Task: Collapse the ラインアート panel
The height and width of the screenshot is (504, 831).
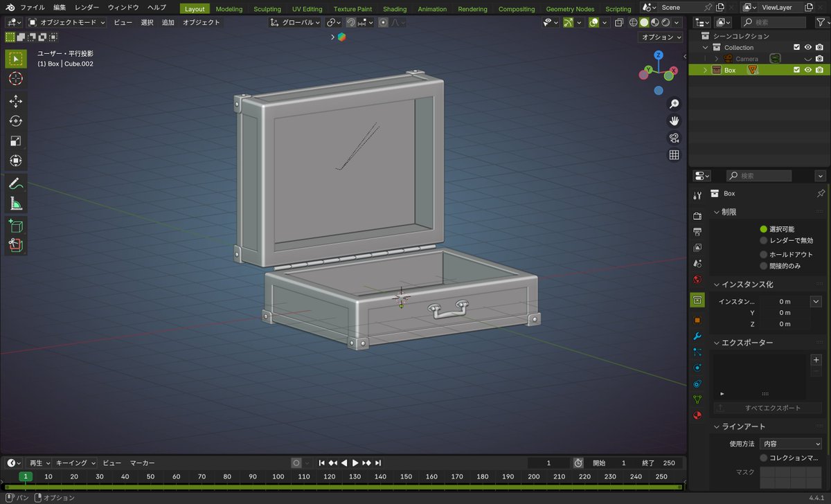Action: coord(717,426)
